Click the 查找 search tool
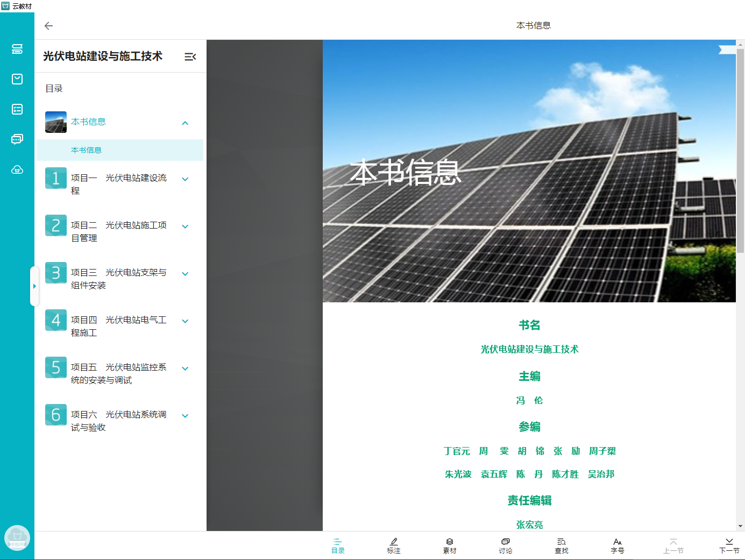The width and height of the screenshot is (745, 560). (562, 545)
